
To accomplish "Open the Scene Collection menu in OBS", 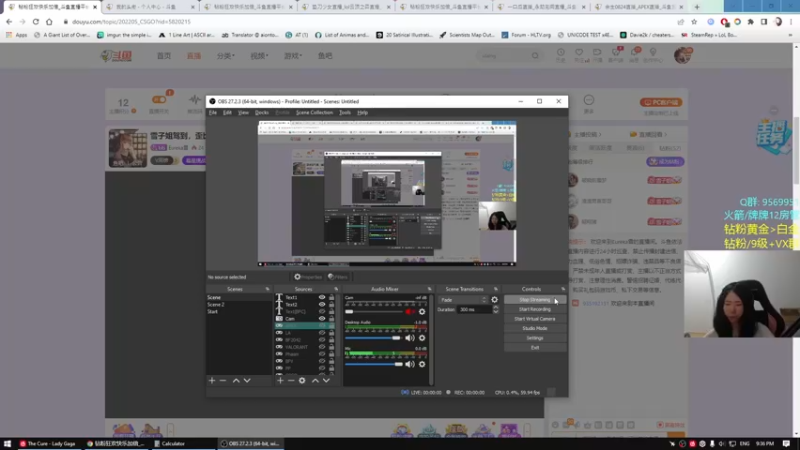I will click(x=314, y=113).
